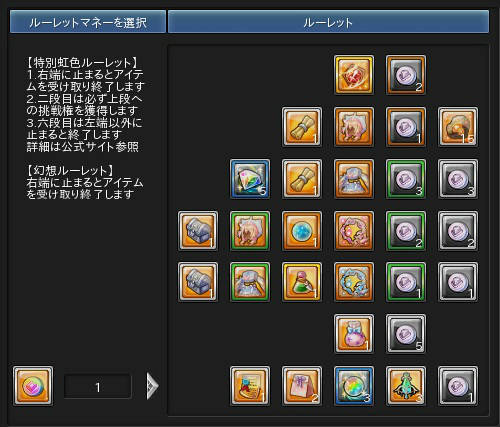
Task: Choose the green potion flask prize
Action: coord(302,282)
